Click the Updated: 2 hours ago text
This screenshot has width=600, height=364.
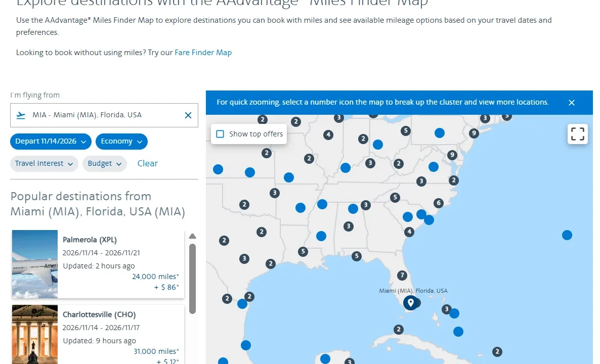point(99,266)
